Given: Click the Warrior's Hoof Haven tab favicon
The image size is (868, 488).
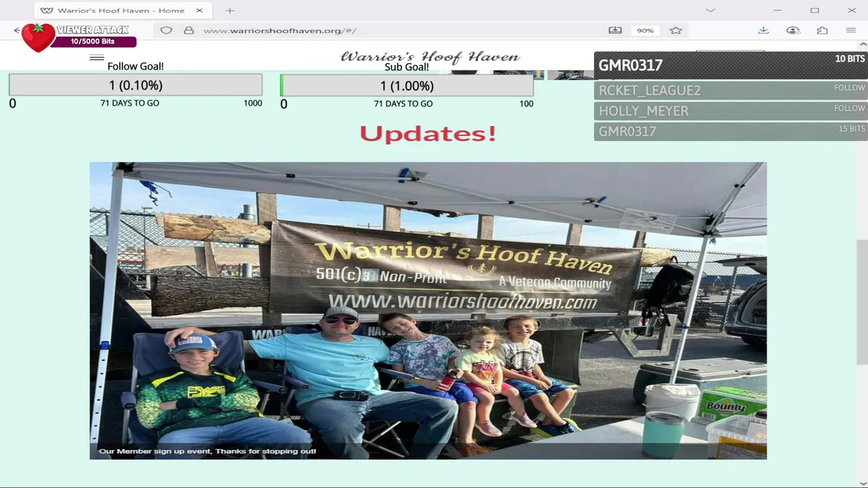Looking at the screenshot, I should point(47,10).
